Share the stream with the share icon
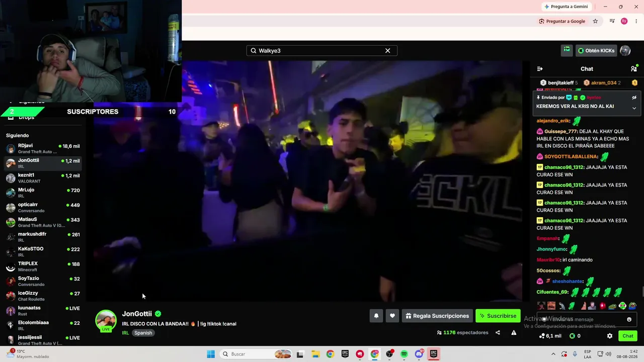 [498, 332]
